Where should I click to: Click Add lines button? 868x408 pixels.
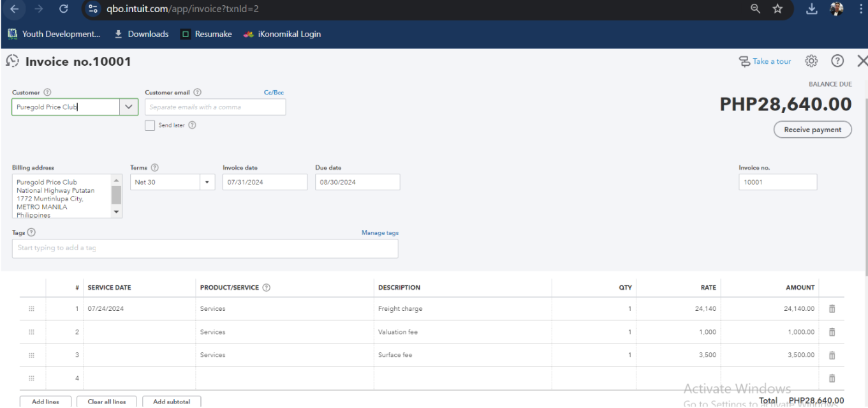pyautogui.click(x=45, y=402)
